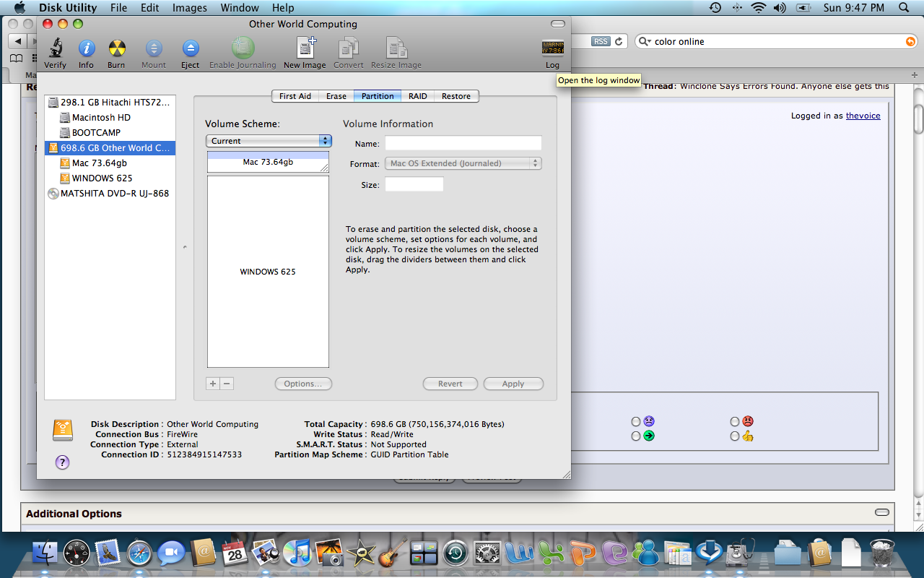Viewport: 924px width, 578px height.
Task: Click the Enable Journaling toolbar icon
Action: point(243,48)
